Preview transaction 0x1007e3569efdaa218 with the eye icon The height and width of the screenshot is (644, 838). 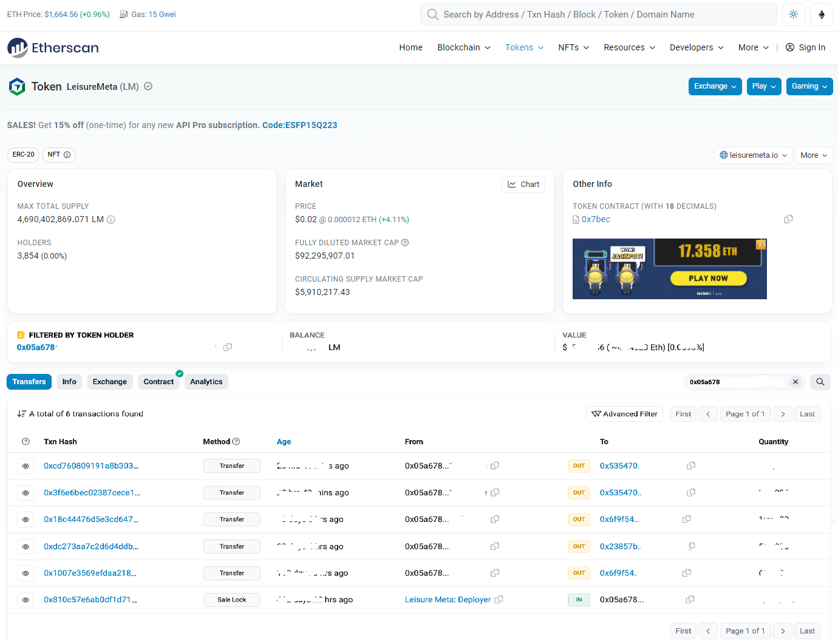coord(26,574)
